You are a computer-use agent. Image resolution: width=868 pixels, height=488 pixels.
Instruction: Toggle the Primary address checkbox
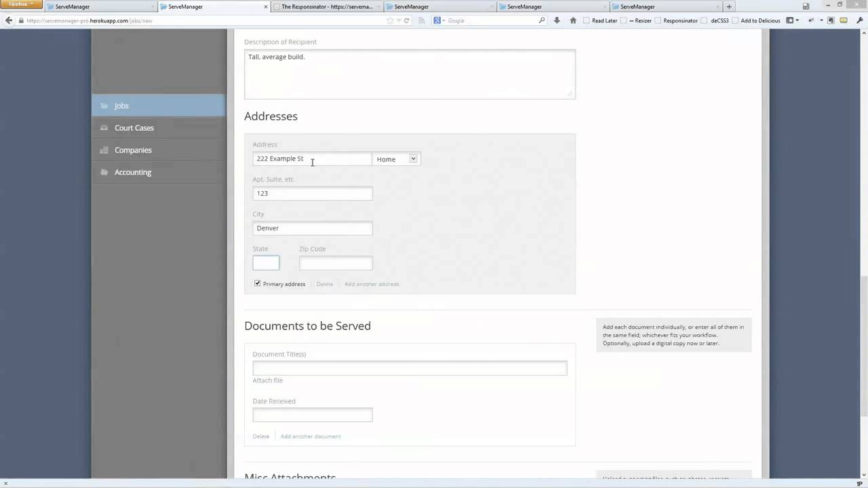(x=257, y=283)
